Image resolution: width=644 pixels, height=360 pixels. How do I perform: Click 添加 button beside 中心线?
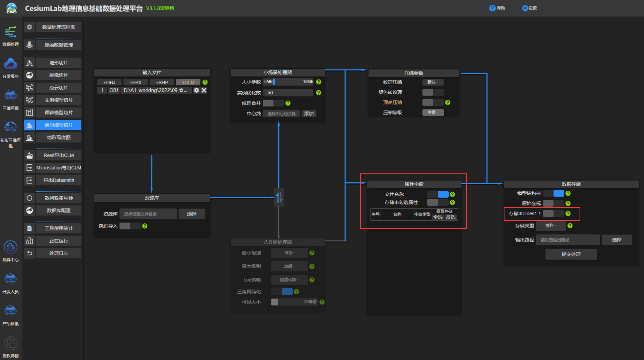(309, 114)
